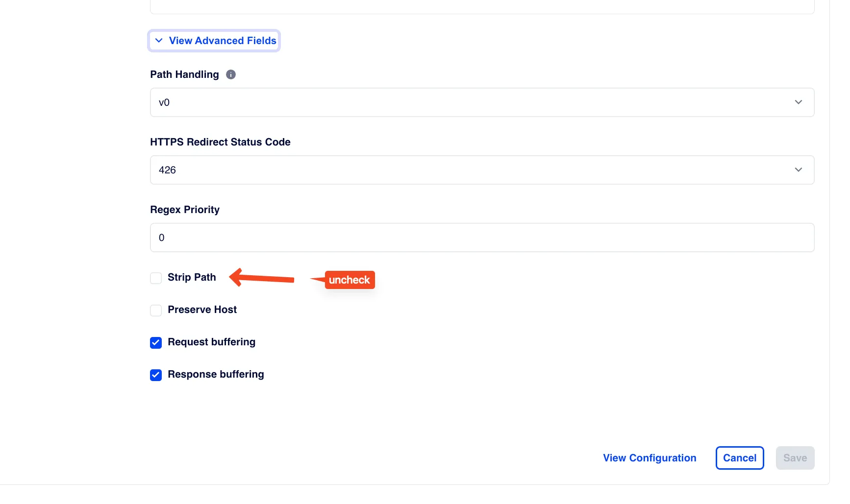Collapse the View Advanced Fields section

coord(214,41)
